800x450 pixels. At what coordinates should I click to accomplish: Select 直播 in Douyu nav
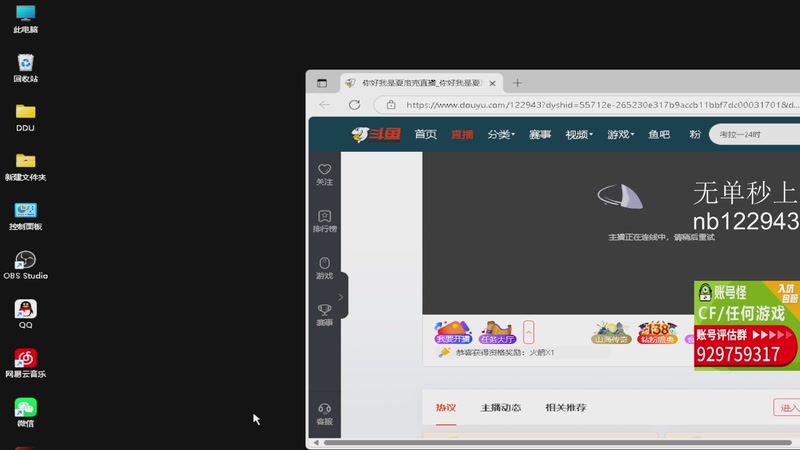pyautogui.click(x=462, y=134)
